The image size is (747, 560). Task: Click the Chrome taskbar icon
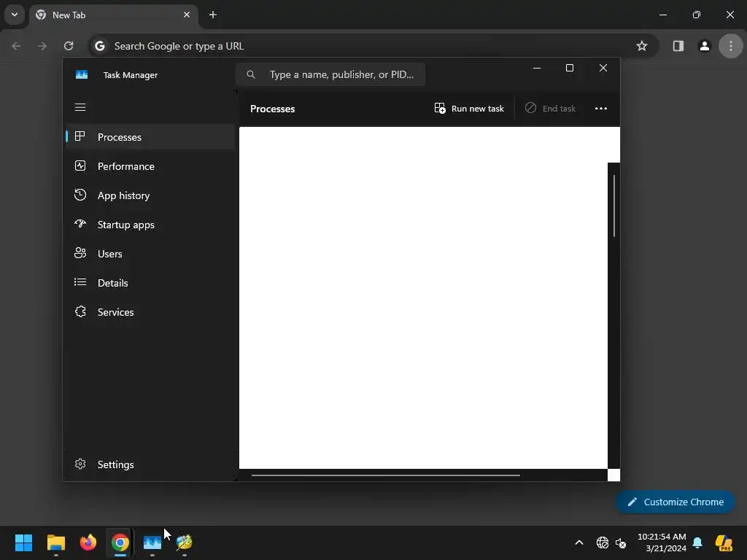(120, 542)
